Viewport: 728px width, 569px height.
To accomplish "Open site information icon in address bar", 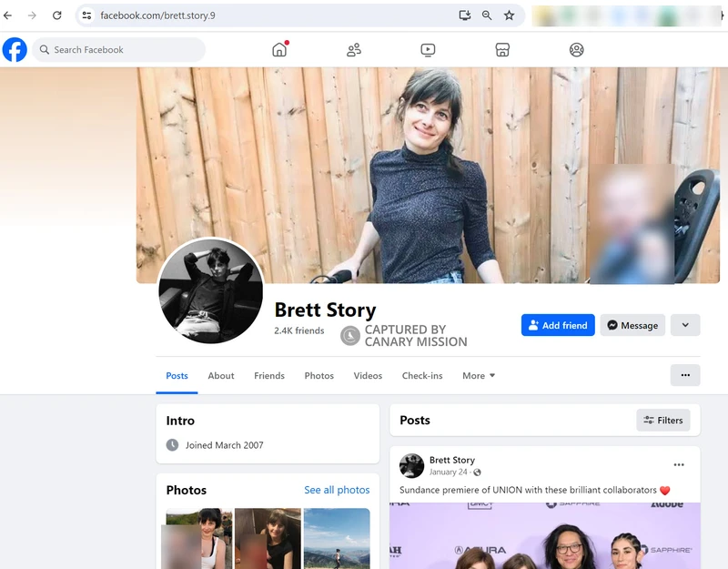I will pos(86,15).
